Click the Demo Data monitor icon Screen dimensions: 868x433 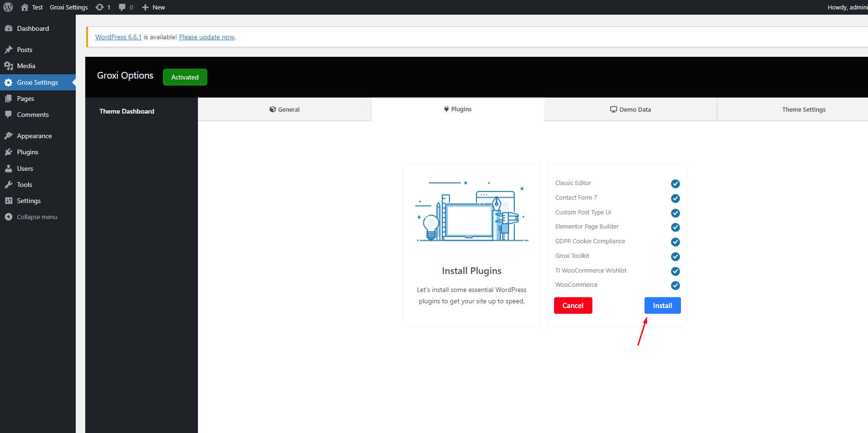pyautogui.click(x=613, y=109)
